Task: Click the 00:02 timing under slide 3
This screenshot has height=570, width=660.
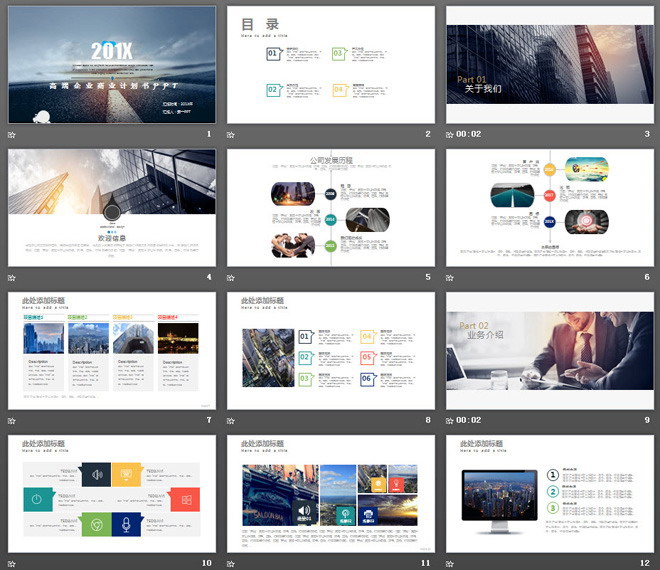Action: [x=468, y=134]
